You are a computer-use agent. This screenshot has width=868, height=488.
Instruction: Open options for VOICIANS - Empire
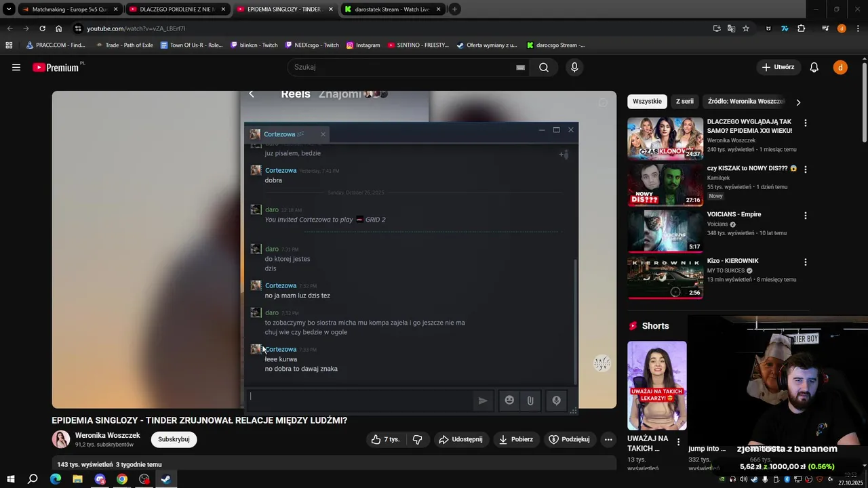pyautogui.click(x=806, y=216)
